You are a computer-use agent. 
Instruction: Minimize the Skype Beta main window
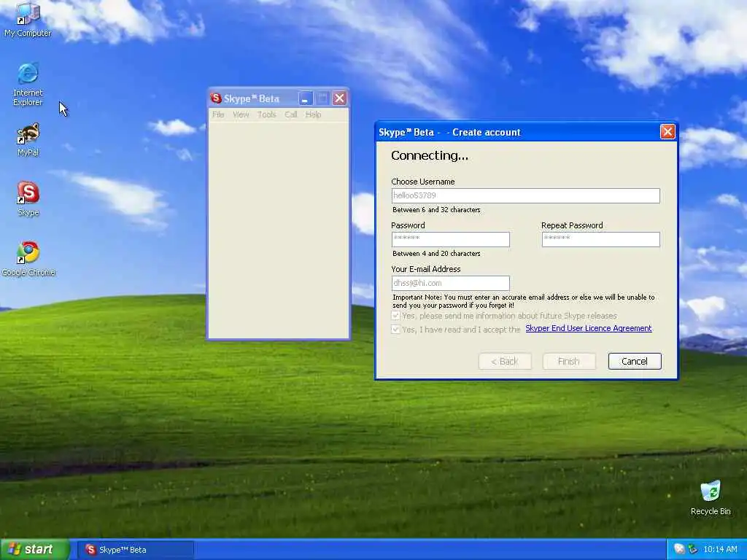click(x=306, y=98)
